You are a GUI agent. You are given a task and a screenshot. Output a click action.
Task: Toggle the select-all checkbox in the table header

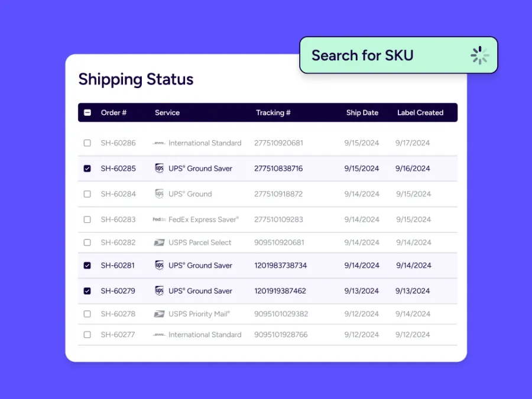click(87, 112)
